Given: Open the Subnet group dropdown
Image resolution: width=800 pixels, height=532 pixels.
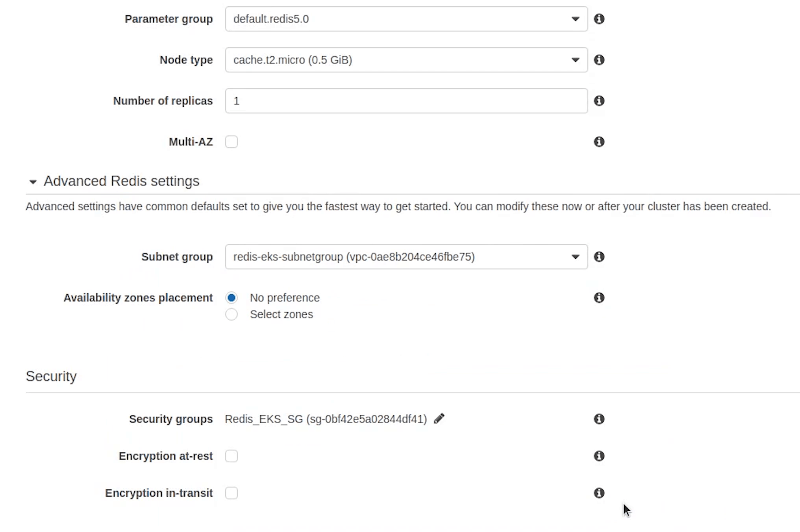Looking at the screenshot, I should click(x=406, y=257).
